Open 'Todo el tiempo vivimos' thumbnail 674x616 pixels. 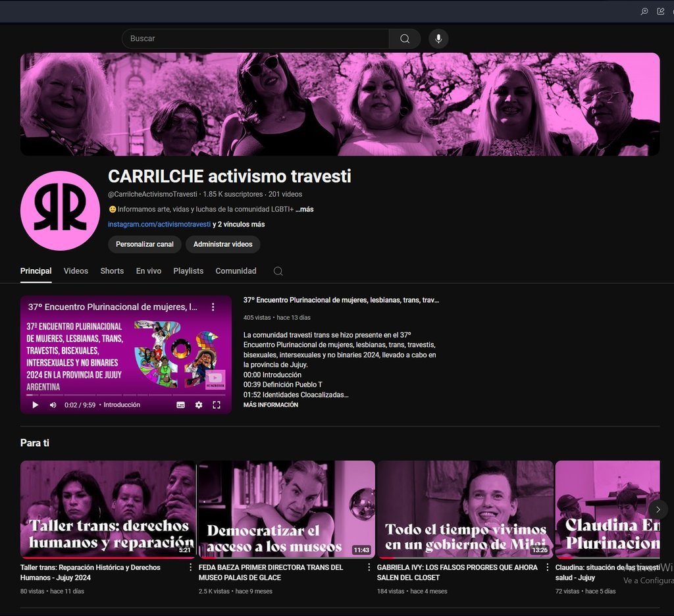tap(465, 509)
